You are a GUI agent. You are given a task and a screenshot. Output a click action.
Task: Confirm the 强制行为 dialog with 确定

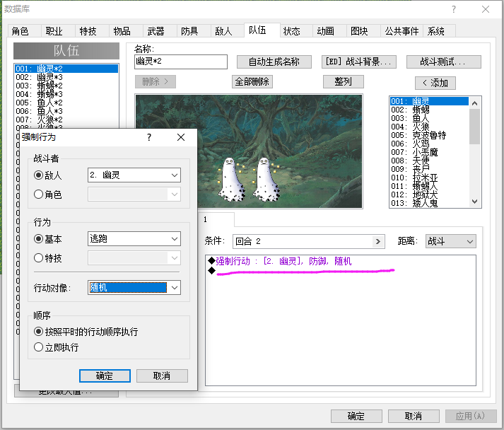105,376
